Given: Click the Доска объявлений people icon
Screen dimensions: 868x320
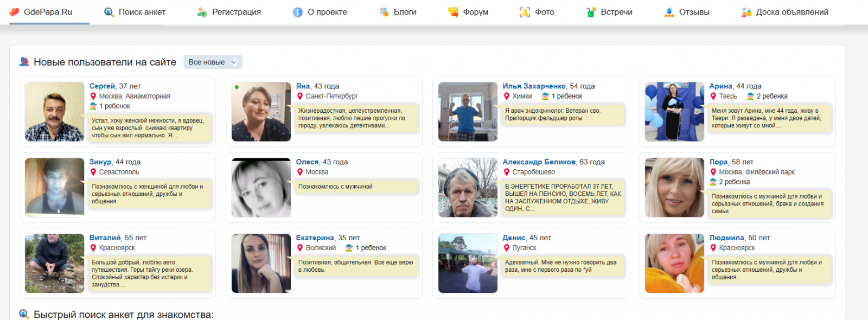Looking at the screenshot, I should [x=746, y=12].
